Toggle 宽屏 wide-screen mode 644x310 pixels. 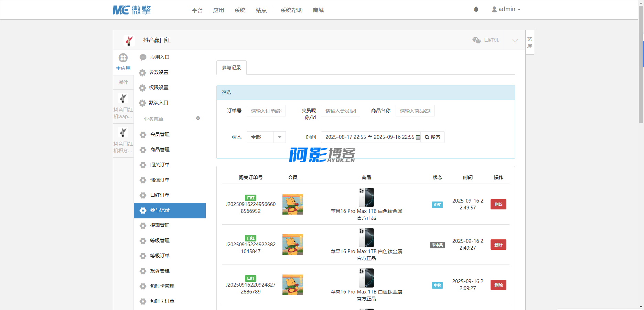[529, 42]
